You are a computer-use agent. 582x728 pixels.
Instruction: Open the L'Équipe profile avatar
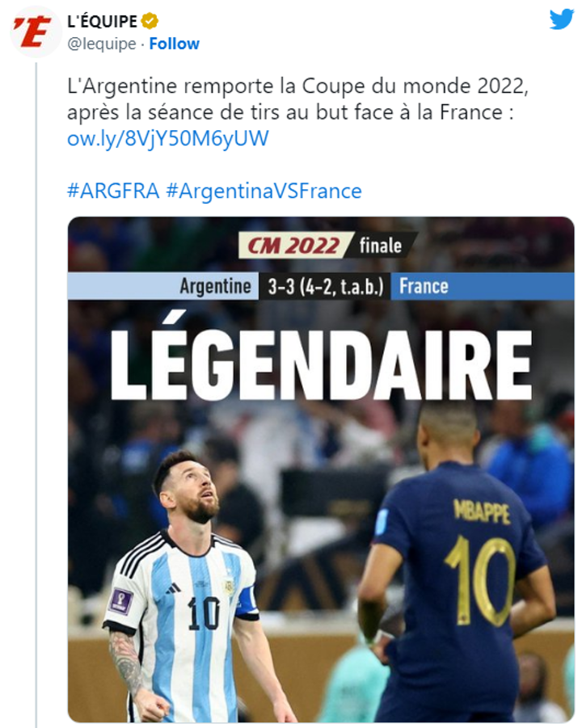(x=36, y=32)
